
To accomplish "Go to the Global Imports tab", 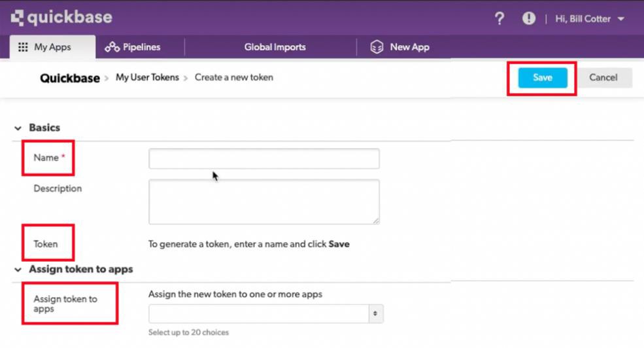I will coord(275,47).
